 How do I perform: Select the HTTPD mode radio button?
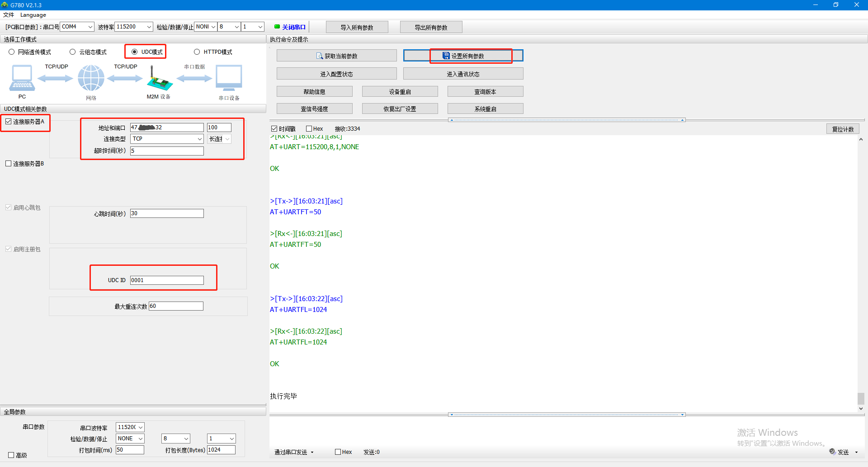point(197,52)
